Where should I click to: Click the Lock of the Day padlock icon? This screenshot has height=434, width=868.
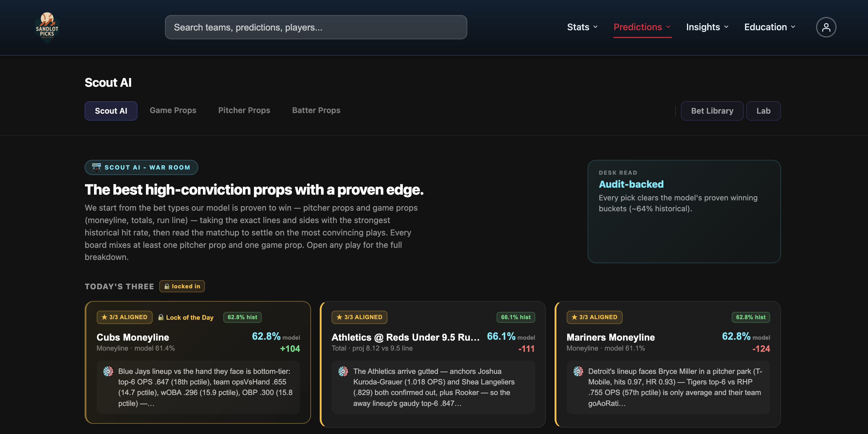[161, 317]
